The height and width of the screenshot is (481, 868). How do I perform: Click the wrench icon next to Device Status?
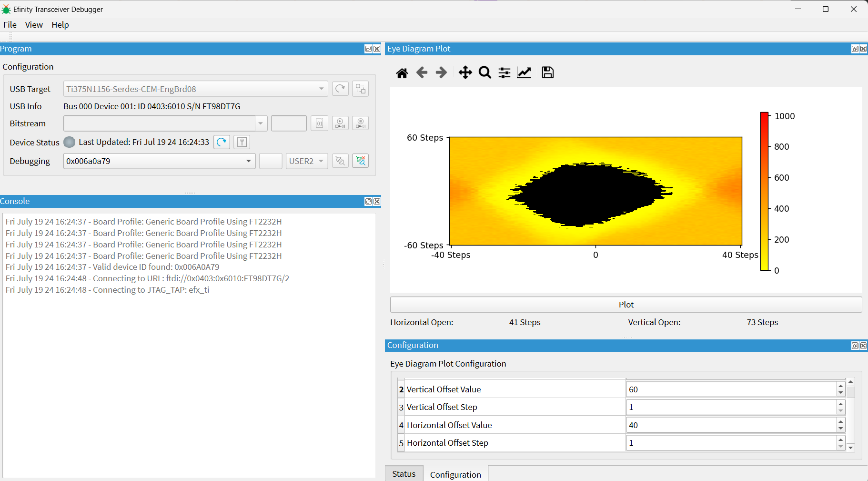pos(242,142)
